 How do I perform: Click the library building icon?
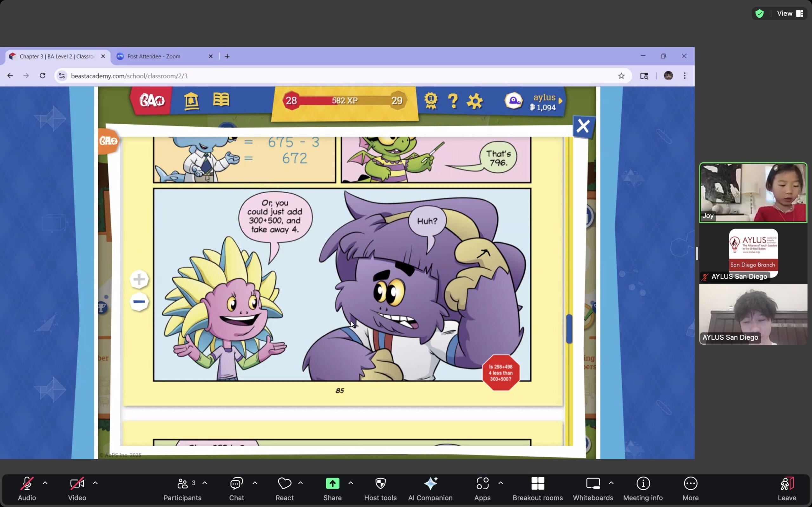[x=192, y=100]
